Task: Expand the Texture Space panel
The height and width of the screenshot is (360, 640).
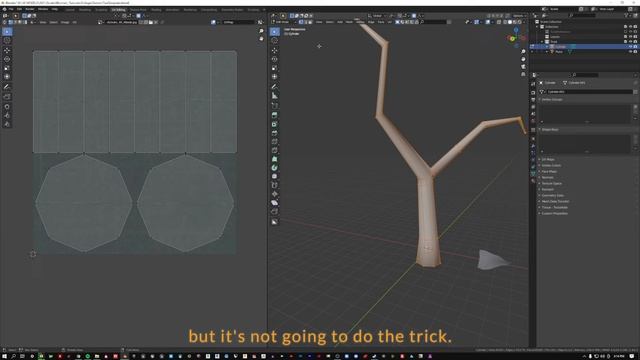Action: [551, 183]
